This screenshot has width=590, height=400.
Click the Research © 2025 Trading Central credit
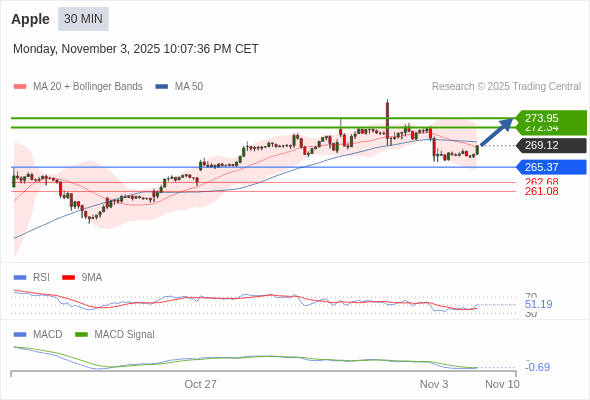(x=506, y=87)
